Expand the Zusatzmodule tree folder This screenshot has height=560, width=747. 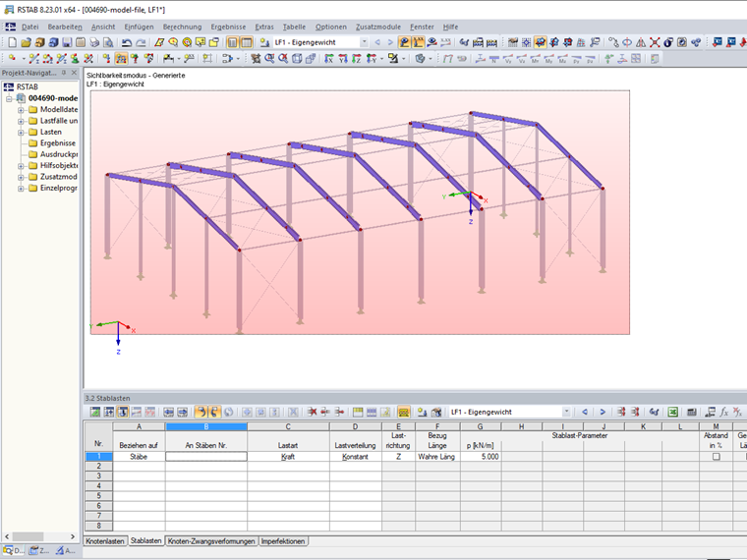pos(21,177)
